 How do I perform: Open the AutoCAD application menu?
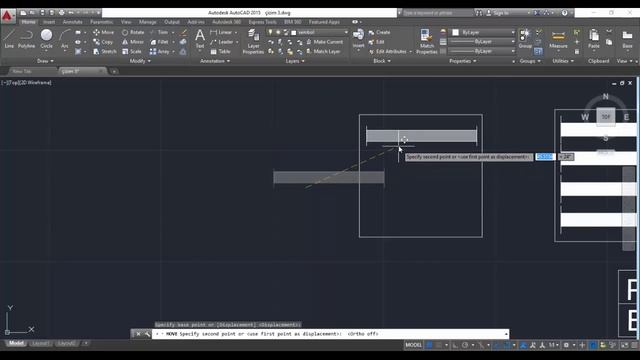click(x=7, y=16)
